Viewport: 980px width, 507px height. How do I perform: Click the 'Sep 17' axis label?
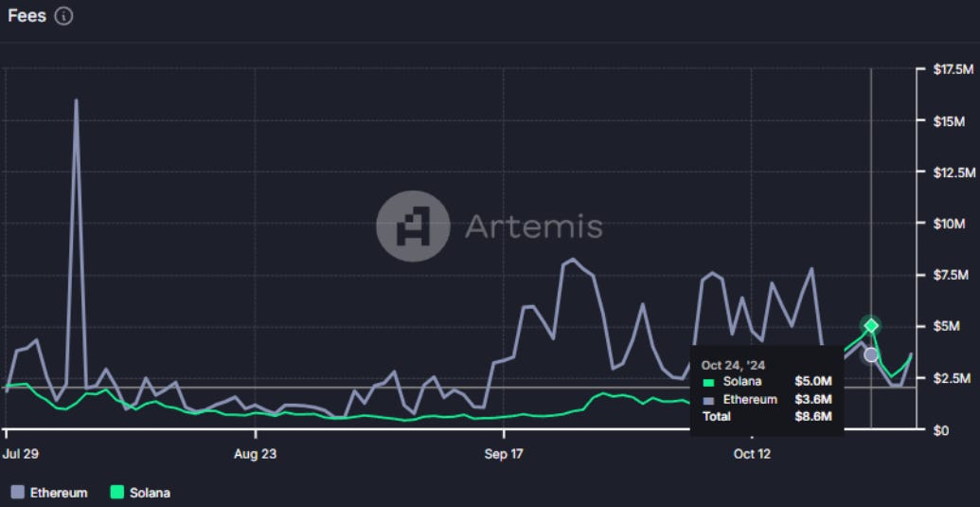tap(504, 455)
